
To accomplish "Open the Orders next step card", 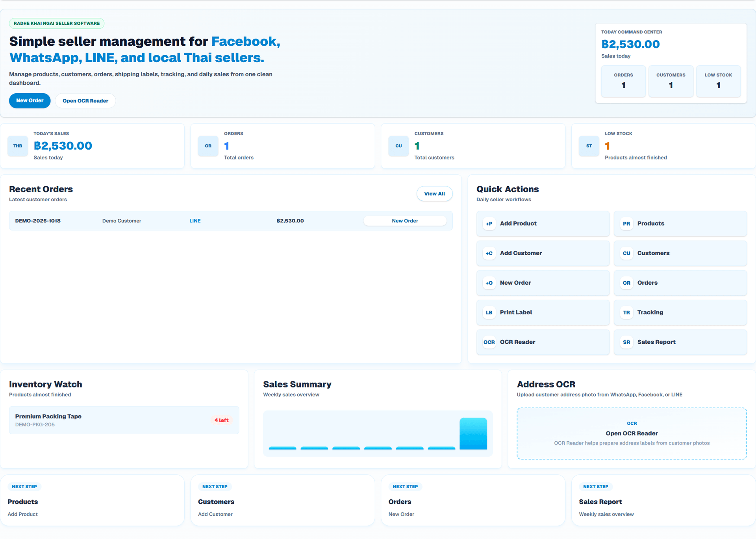I will coord(473,500).
